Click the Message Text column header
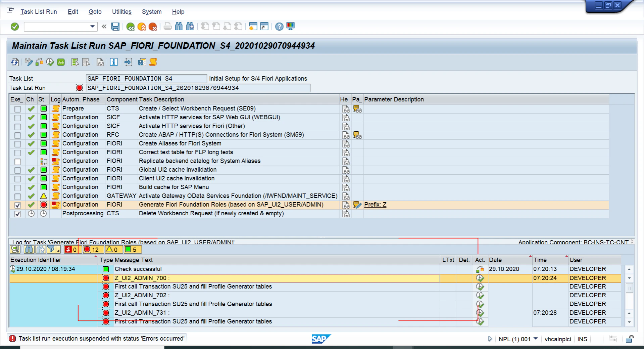Image resolution: width=644 pixels, height=349 pixels. (277, 260)
